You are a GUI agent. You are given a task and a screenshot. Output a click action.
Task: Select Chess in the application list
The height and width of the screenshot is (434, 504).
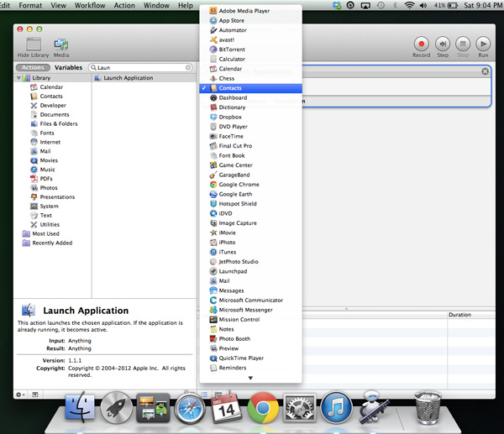pos(250,78)
